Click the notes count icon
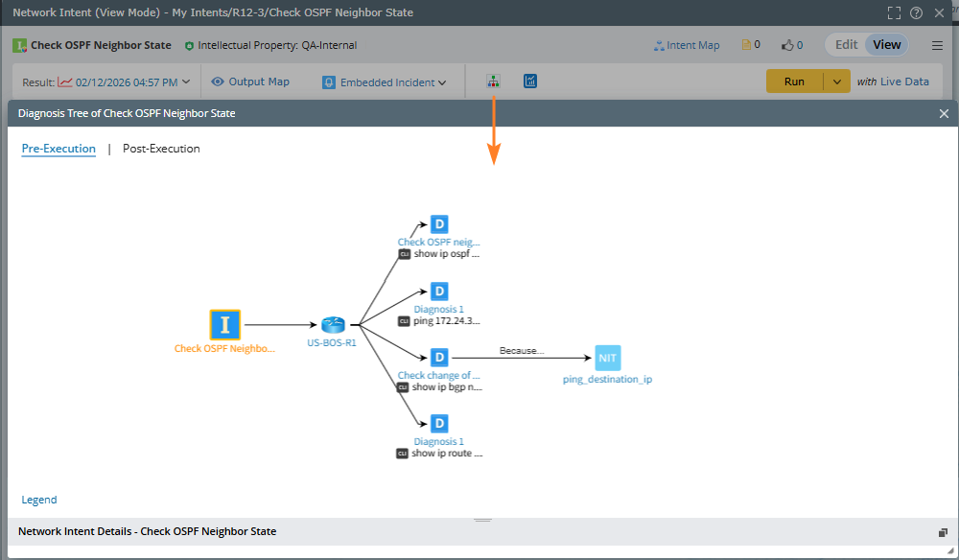Screen dimensions: 959x560 (x=746, y=45)
